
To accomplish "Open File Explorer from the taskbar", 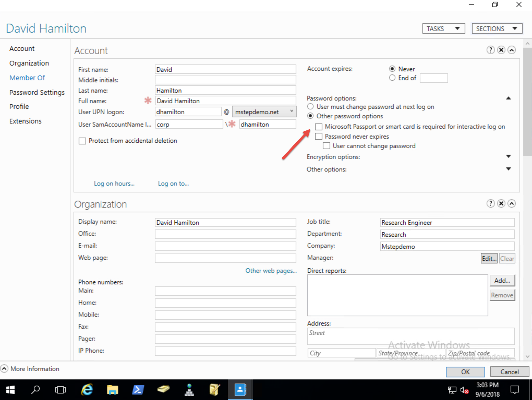I will click(x=112, y=390).
